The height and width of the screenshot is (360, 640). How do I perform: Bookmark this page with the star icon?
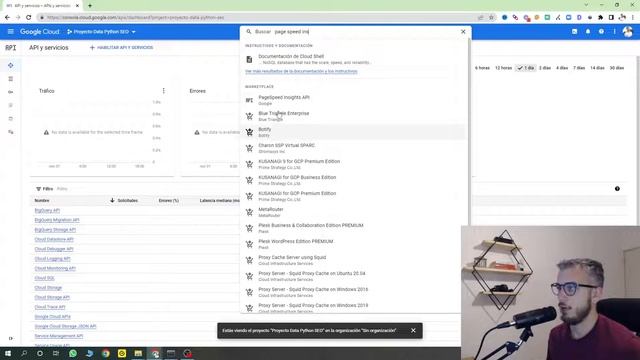tap(491, 18)
